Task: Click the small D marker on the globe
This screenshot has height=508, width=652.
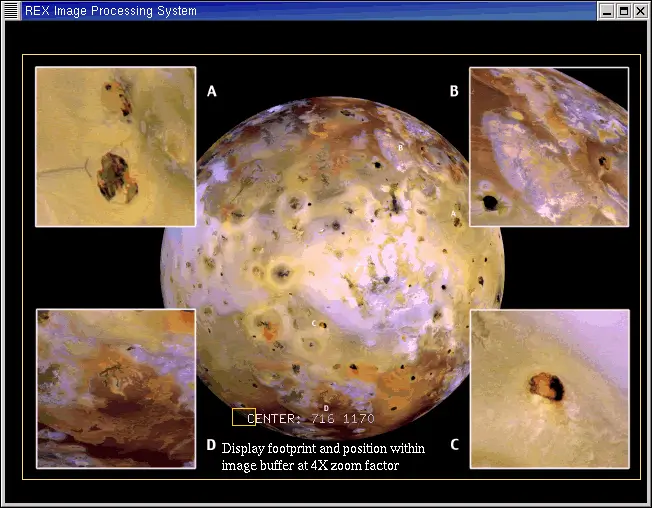Action: 326,407
